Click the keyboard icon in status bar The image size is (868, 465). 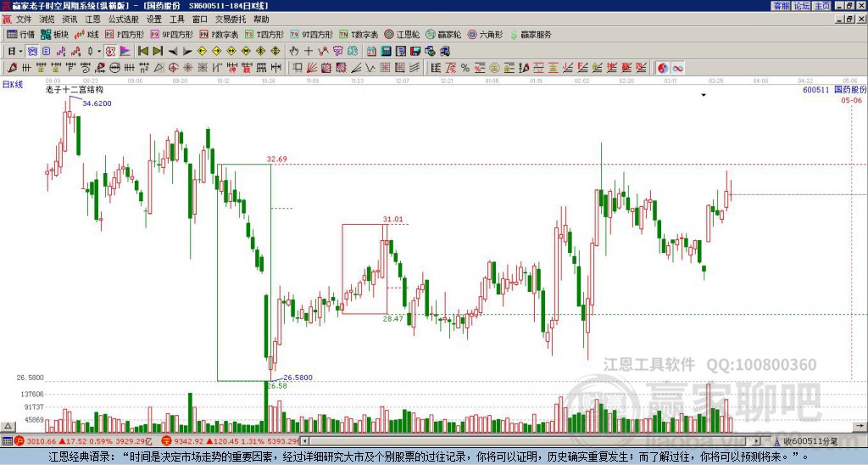(x=7, y=441)
